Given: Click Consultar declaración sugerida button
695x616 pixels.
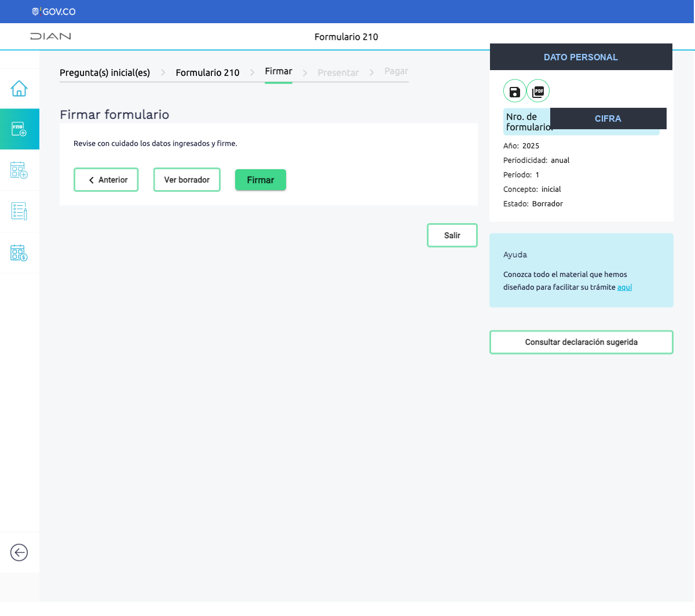Looking at the screenshot, I should 581,342.
